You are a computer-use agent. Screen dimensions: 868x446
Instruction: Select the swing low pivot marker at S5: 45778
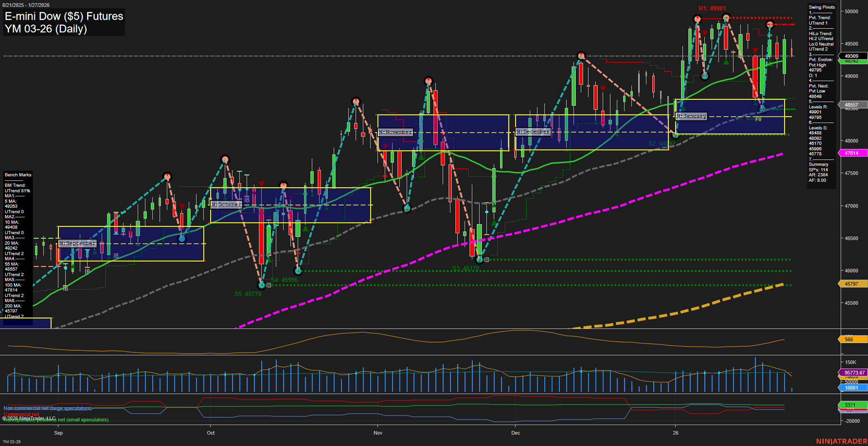click(262, 286)
